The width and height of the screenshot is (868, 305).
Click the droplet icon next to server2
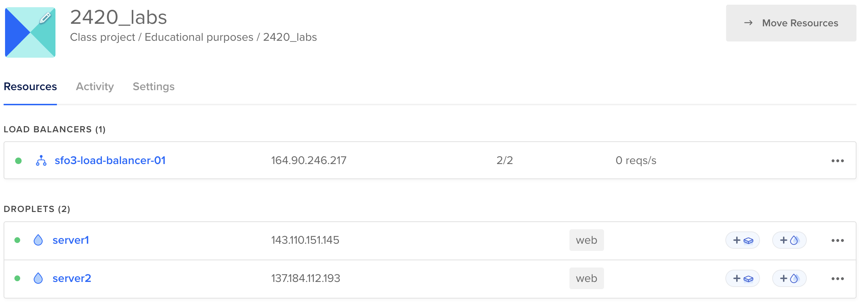(x=38, y=278)
